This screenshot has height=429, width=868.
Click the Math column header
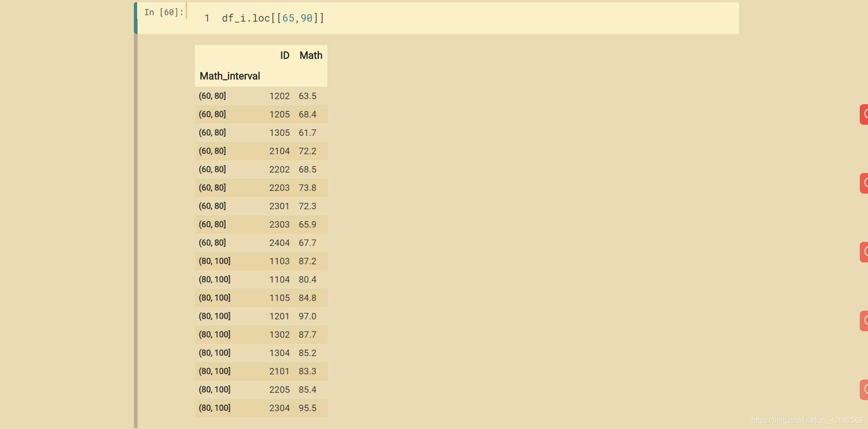(311, 56)
